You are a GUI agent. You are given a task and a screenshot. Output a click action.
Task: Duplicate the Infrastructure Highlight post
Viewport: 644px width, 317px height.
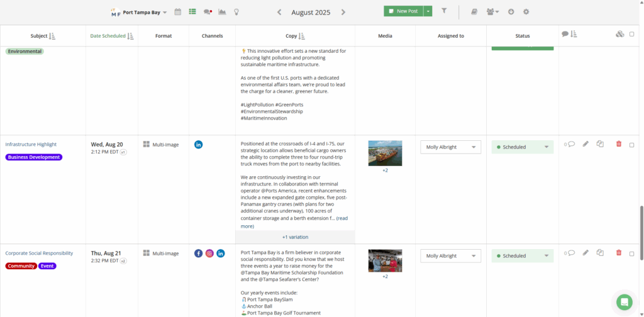(600, 145)
